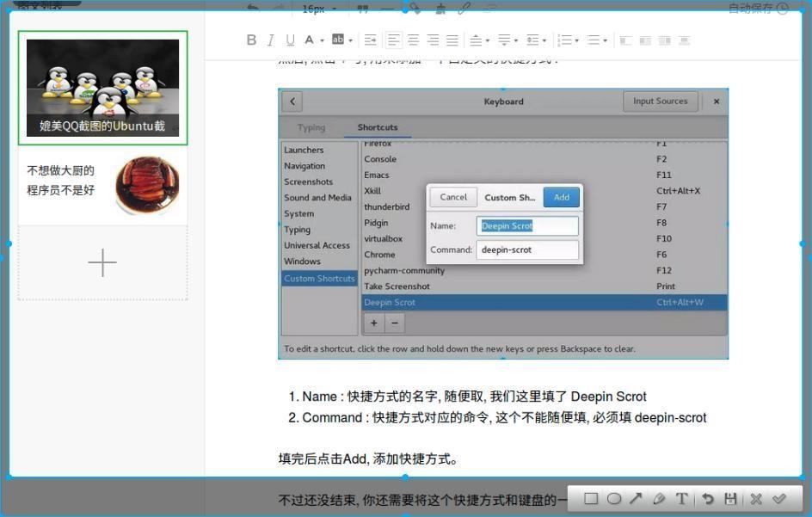Select Launchers category
The width and height of the screenshot is (812, 517).
304,150
